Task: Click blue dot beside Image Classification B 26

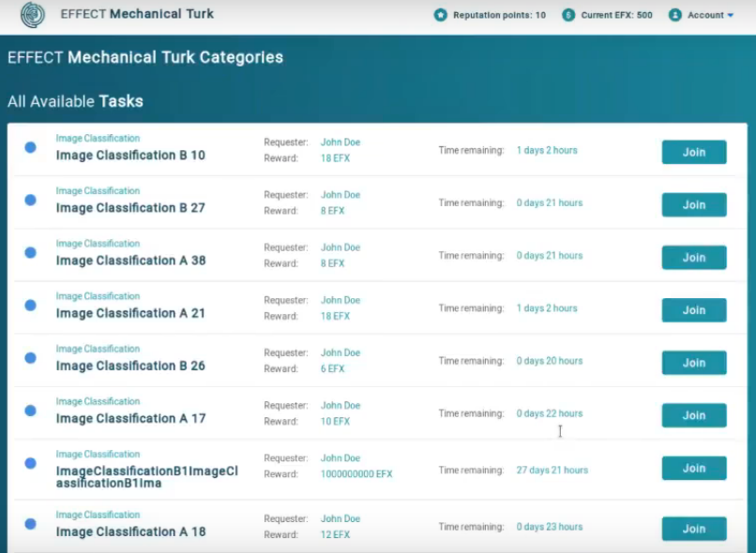Action: (30, 358)
